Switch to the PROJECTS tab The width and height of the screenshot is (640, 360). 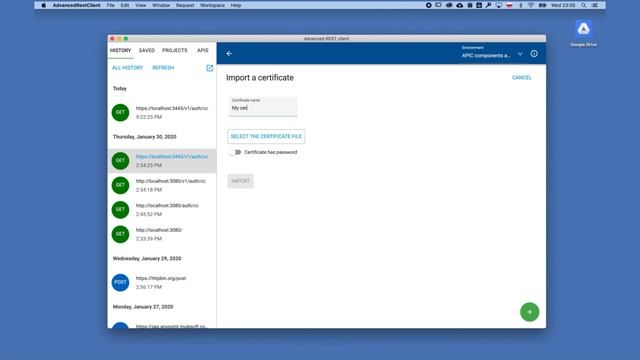(175, 50)
